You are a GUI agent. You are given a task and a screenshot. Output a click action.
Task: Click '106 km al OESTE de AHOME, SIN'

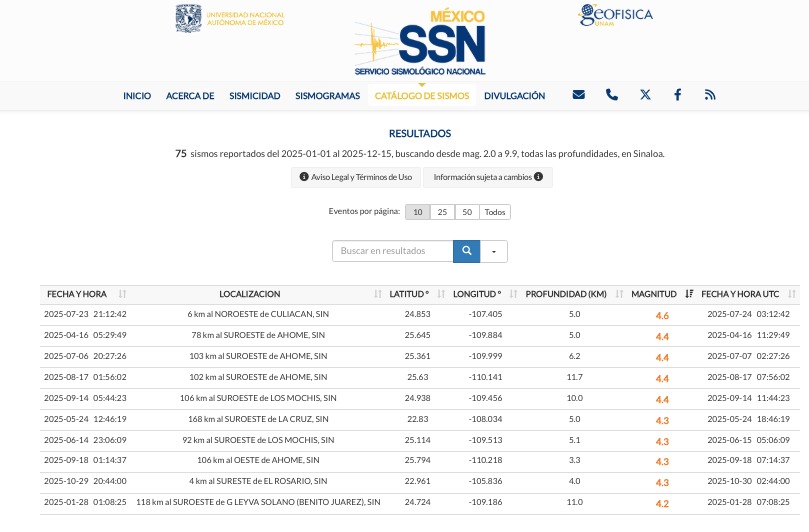coord(258,460)
